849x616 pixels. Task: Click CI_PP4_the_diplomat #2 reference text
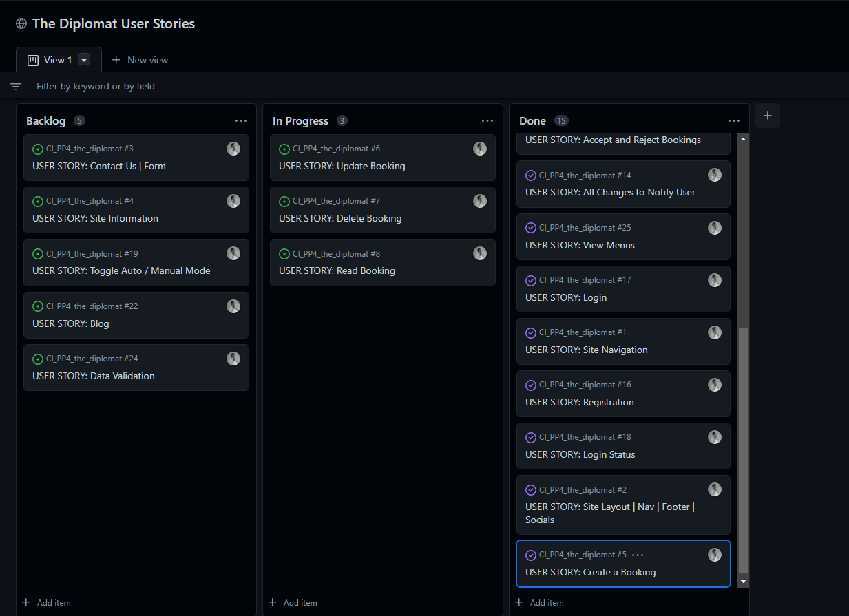tap(583, 490)
